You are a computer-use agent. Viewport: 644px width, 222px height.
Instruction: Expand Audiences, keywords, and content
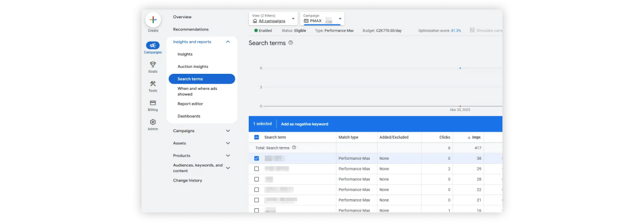[228, 168]
